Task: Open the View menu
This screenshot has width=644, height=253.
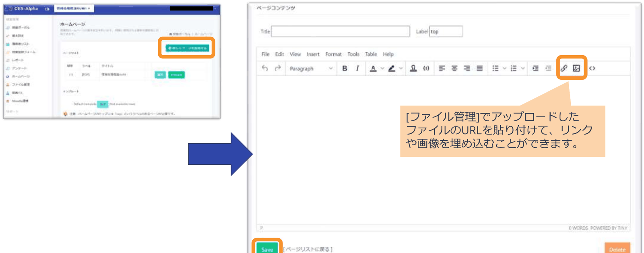Action: click(x=295, y=54)
